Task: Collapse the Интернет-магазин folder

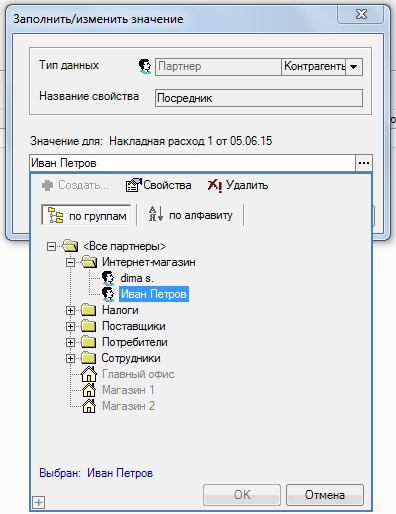Action: coord(70,262)
